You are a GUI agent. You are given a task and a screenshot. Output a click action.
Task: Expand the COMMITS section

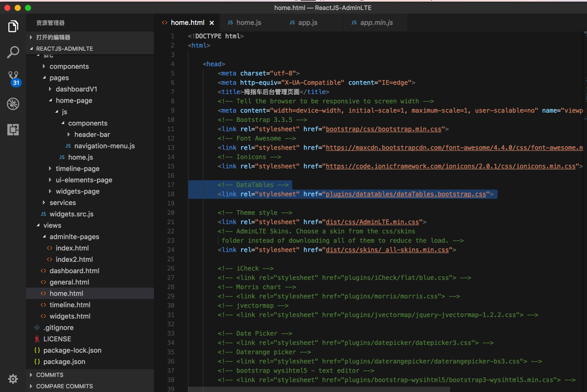coord(50,375)
